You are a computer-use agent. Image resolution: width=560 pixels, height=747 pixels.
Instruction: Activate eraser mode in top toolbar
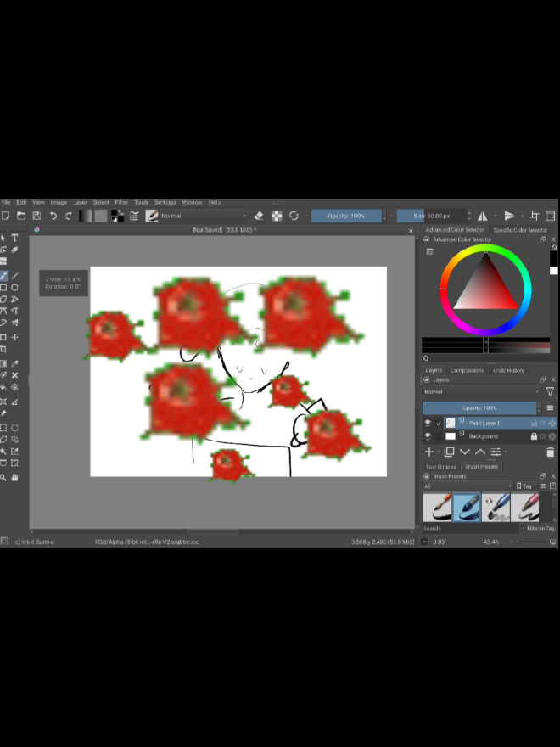(259, 216)
